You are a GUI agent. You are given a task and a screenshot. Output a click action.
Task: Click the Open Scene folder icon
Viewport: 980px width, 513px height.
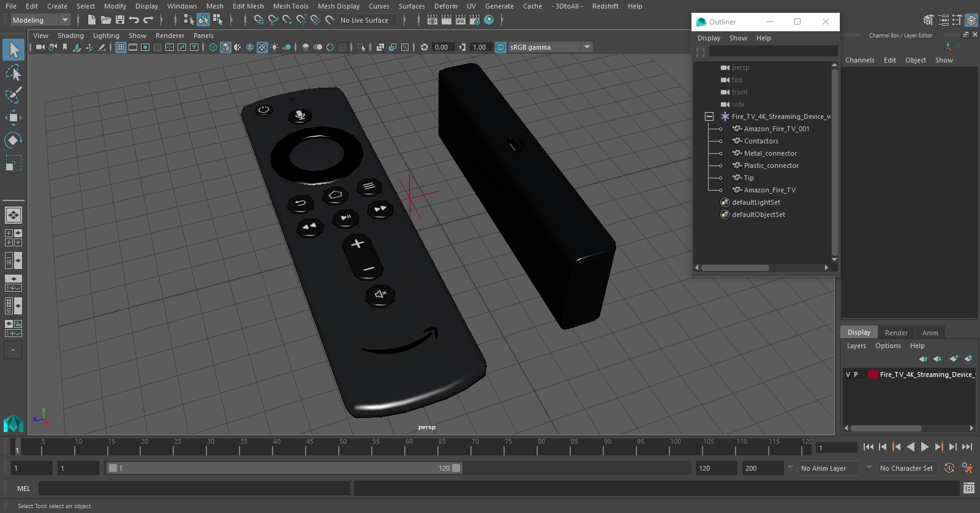pyautogui.click(x=106, y=20)
